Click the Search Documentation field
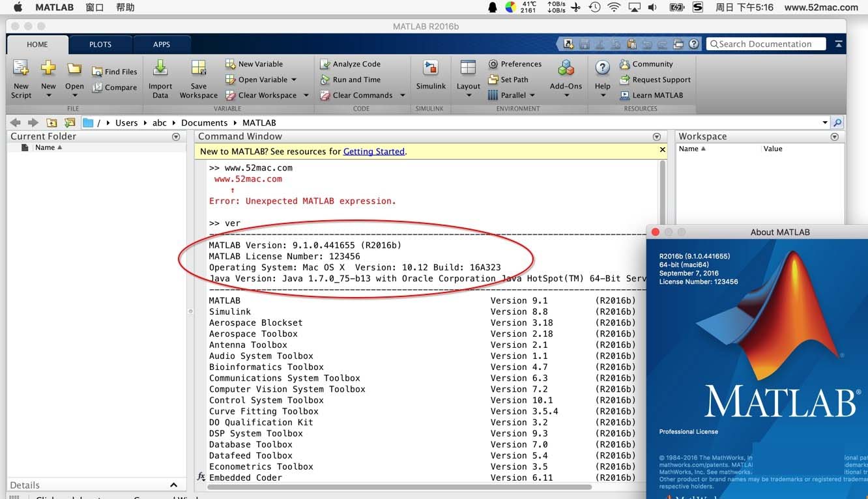The image size is (868, 499). [x=766, y=44]
